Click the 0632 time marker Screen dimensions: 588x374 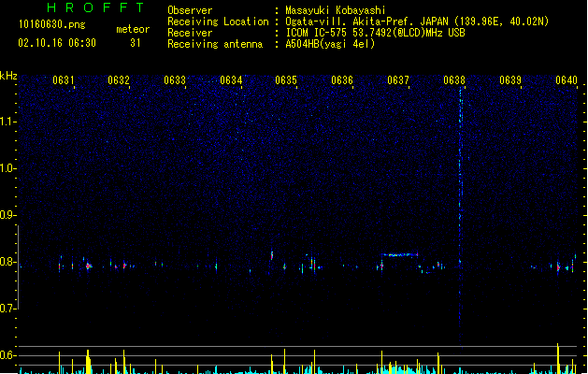click(x=119, y=80)
